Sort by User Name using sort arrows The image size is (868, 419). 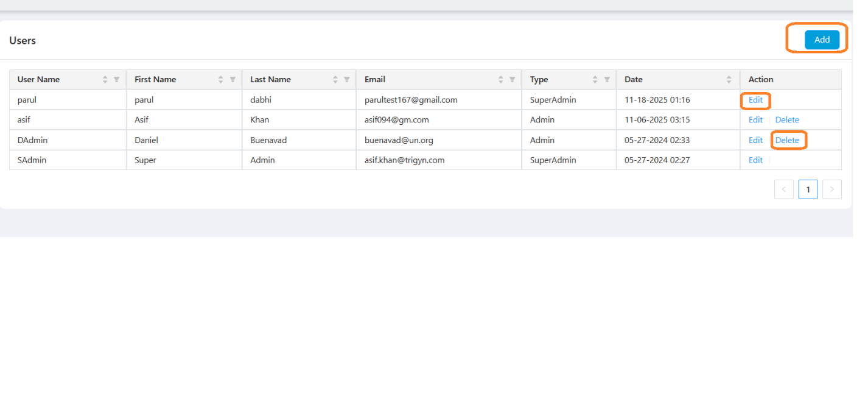coord(105,80)
